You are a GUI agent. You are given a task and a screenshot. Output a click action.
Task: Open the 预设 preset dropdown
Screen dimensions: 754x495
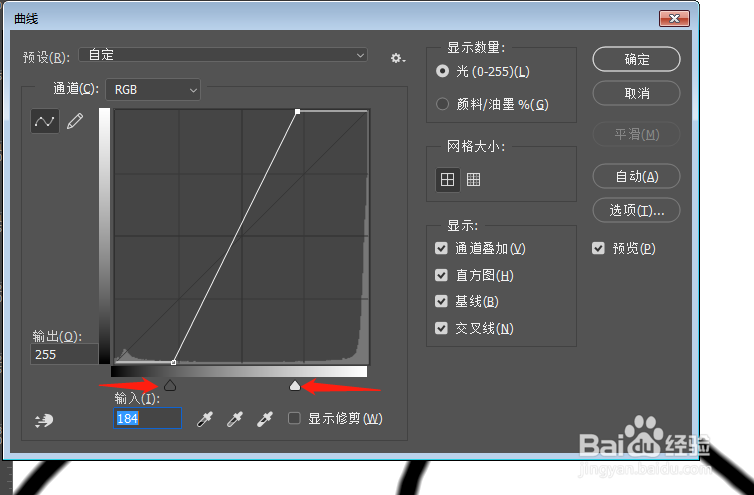(x=223, y=55)
